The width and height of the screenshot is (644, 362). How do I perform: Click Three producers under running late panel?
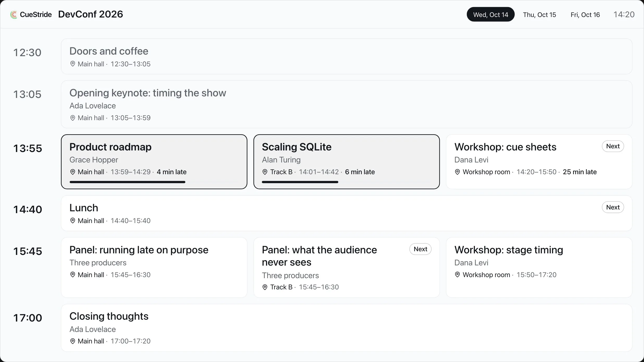(x=98, y=263)
